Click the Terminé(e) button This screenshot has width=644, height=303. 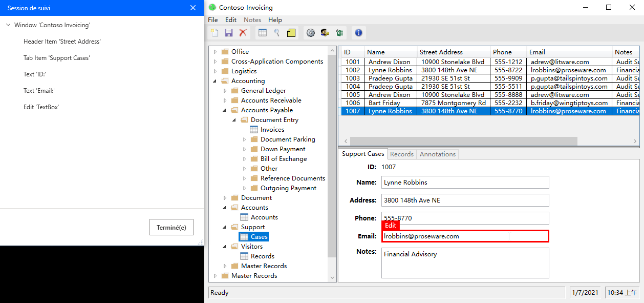click(171, 227)
